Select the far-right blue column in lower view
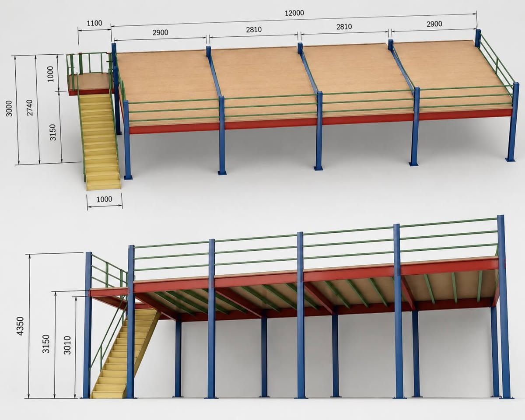Screen dimensions: 525x420 504,307
